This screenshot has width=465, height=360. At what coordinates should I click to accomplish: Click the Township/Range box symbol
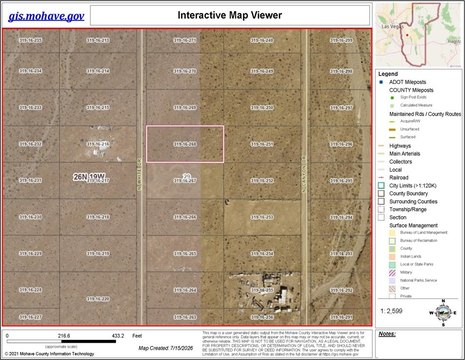pos(382,210)
